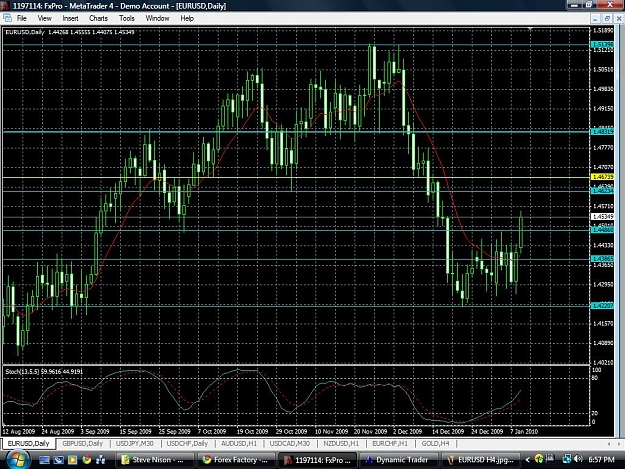Select the EURUSD,Daily chart tab

click(x=28, y=443)
